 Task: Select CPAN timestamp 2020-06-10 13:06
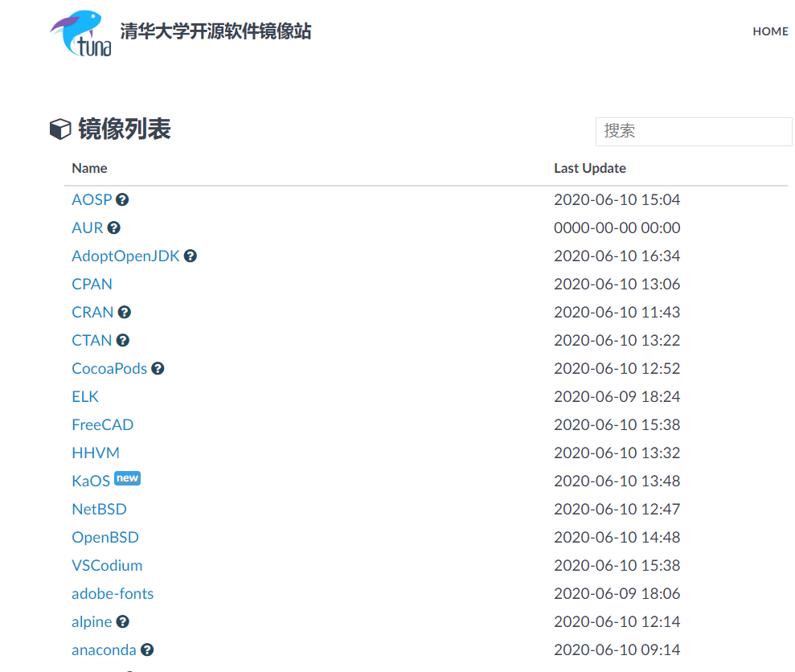617,284
